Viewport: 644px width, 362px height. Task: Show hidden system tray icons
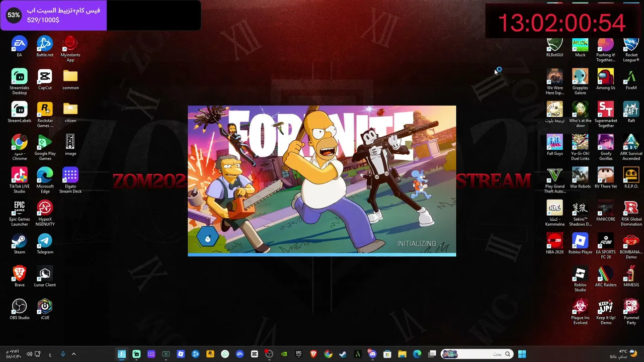click(73, 354)
